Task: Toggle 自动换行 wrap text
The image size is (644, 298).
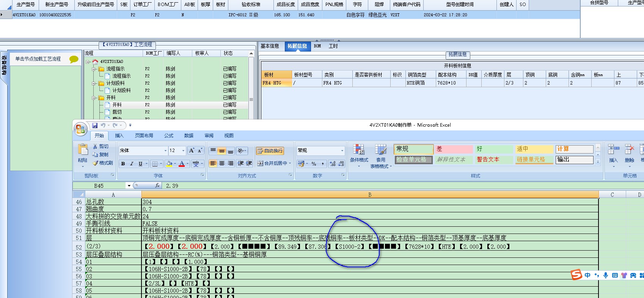Action: [270, 151]
